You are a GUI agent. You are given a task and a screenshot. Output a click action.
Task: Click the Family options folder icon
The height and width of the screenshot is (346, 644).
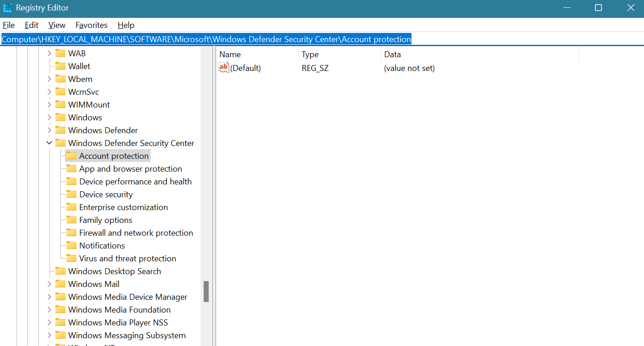71,220
